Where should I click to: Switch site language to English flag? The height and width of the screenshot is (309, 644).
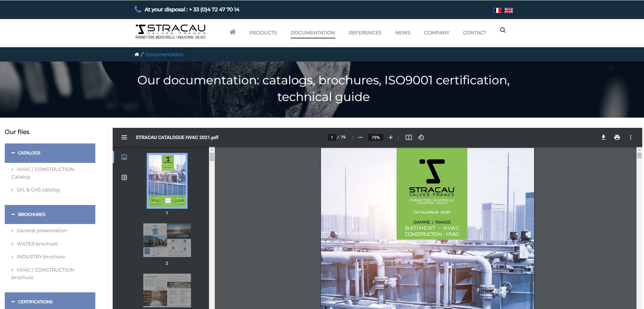(509, 10)
